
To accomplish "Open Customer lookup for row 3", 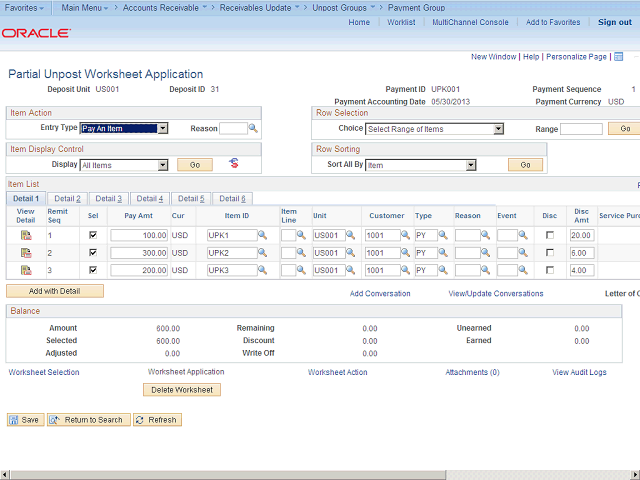I will [x=405, y=270].
